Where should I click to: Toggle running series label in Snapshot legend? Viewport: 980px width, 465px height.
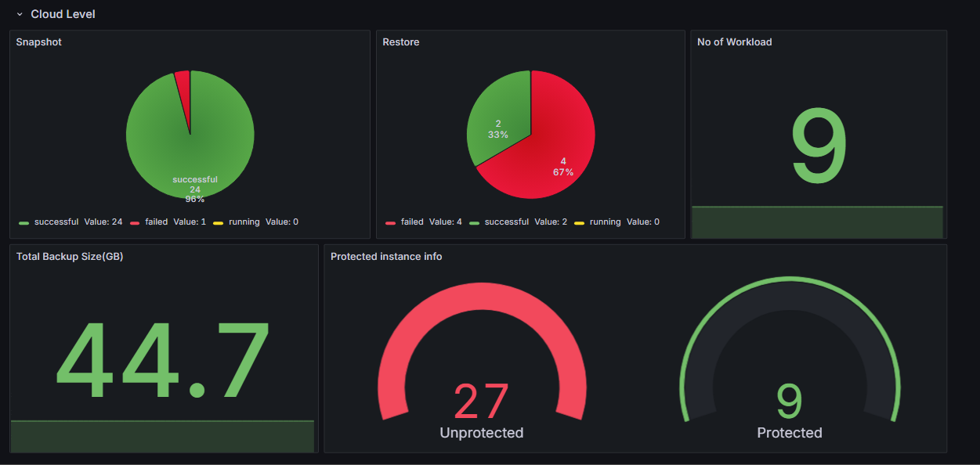point(244,222)
